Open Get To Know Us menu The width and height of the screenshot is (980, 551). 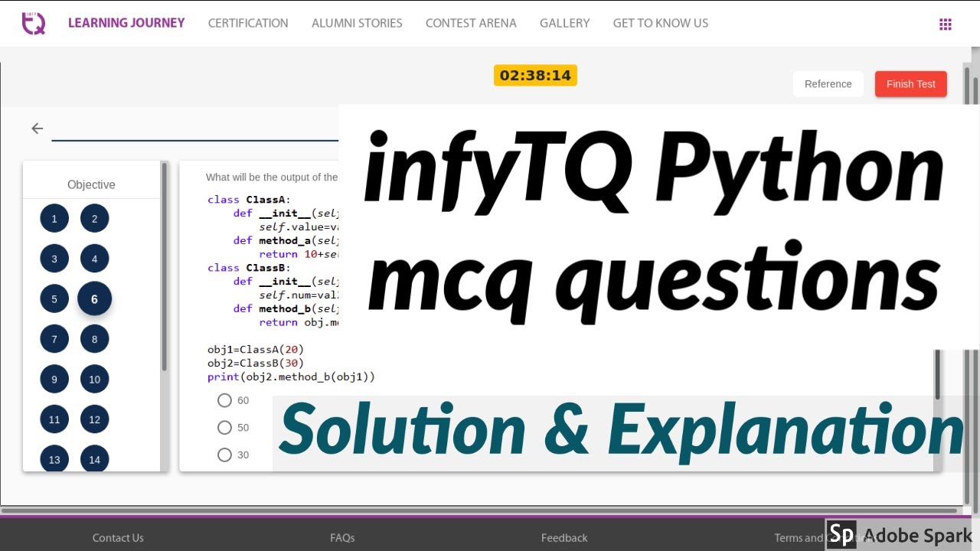coord(660,23)
